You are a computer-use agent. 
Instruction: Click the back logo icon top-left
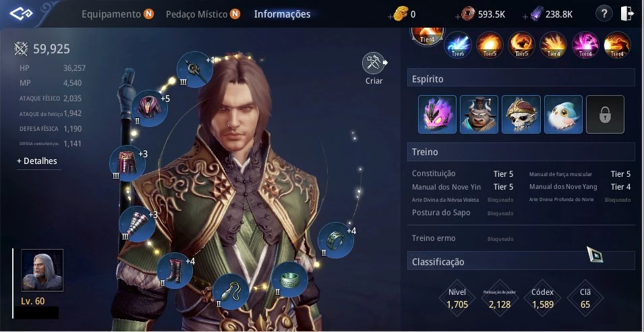coord(22,13)
